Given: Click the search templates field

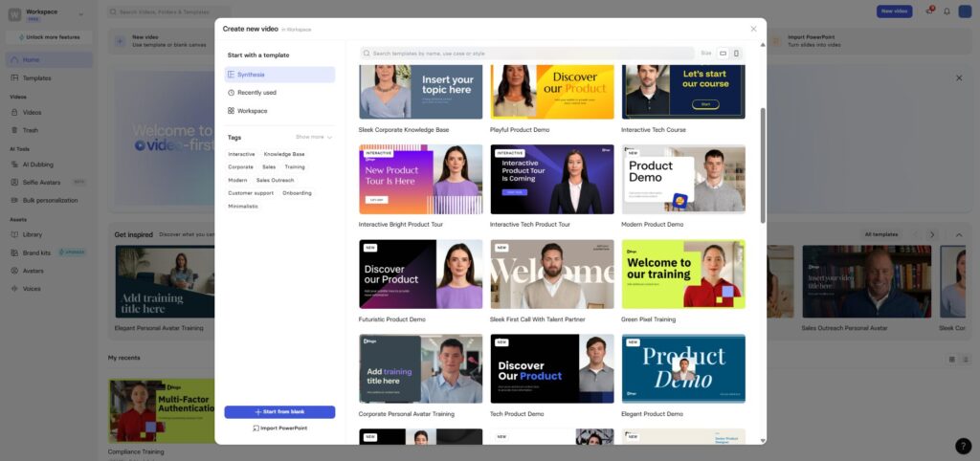Looking at the screenshot, I should [527, 54].
